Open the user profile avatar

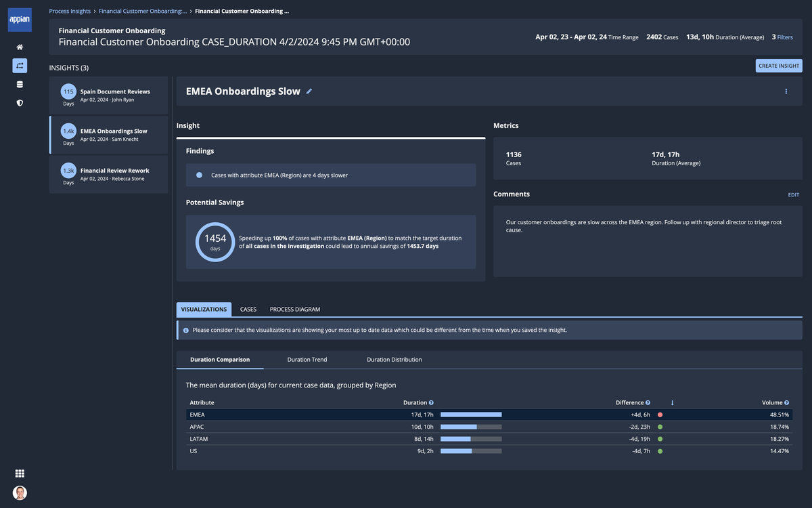pos(20,493)
